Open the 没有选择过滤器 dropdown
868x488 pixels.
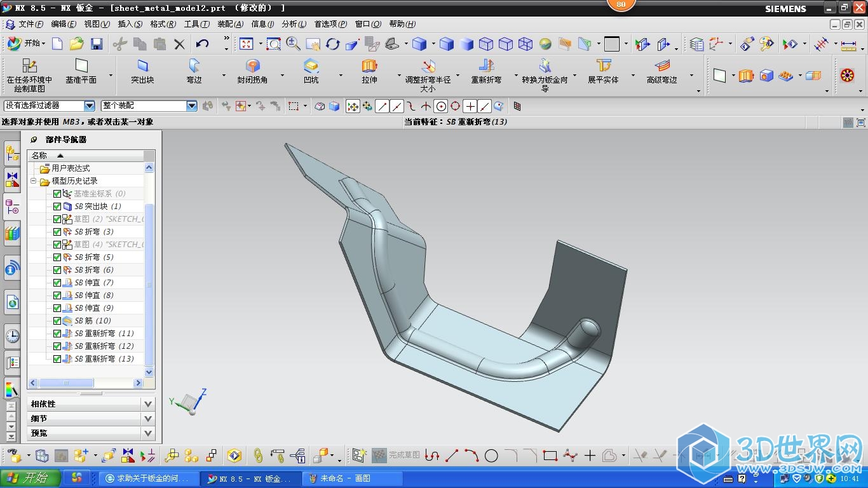[x=90, y=106]
